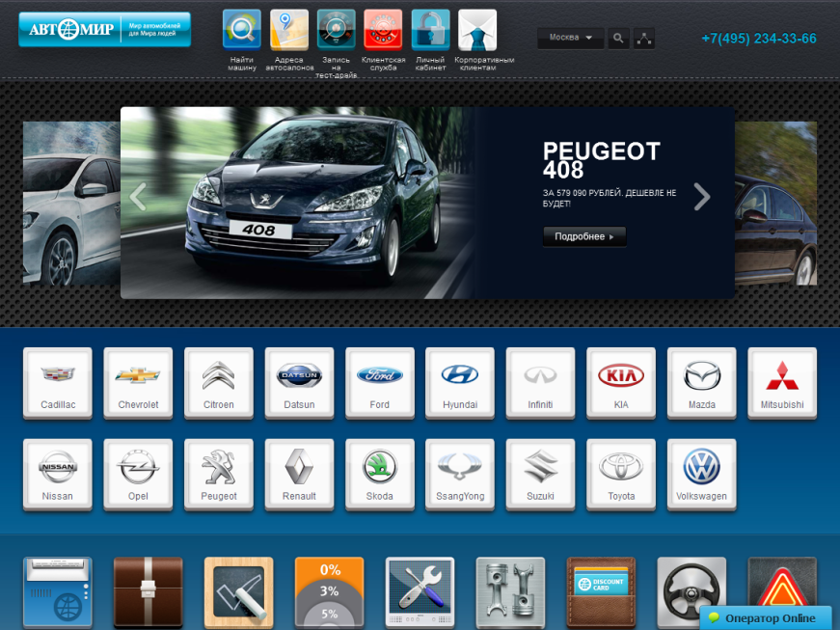
Task: Select the dark car slide thumbnail
Action: coord(775,203)
